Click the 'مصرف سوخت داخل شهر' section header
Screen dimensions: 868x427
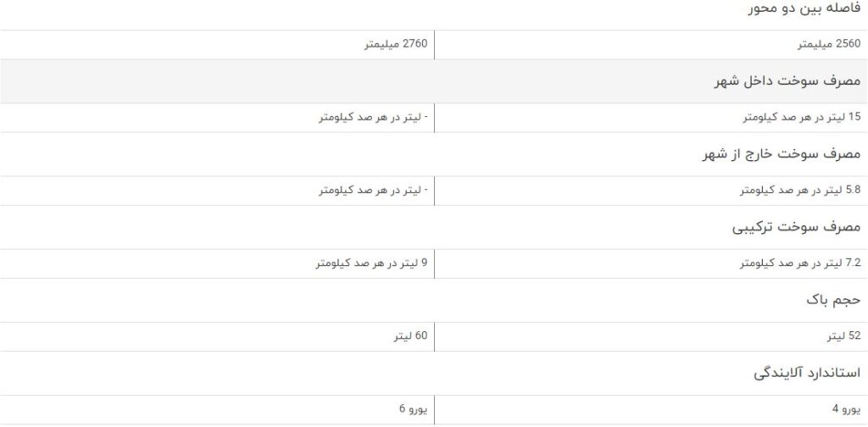click(787, 81)
